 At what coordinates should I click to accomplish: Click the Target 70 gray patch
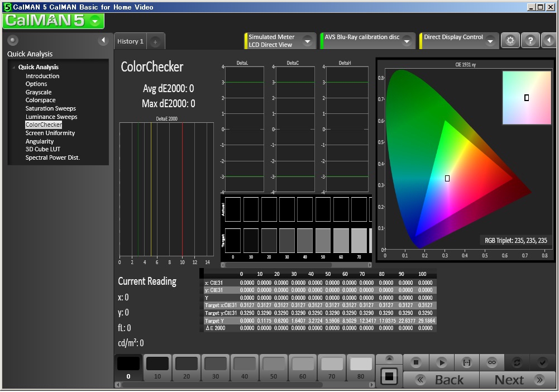point(359,241)
